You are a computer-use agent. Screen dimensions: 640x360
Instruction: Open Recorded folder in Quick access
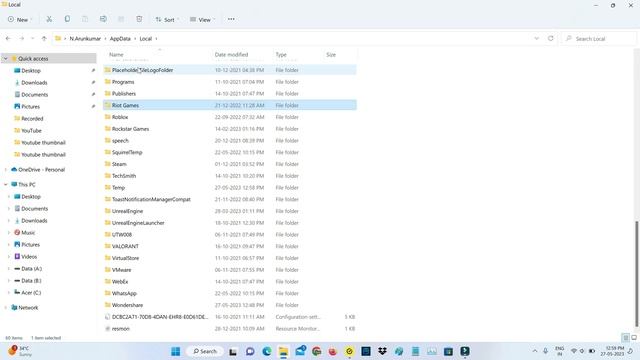pyautogui.click(x=32, y=118)
